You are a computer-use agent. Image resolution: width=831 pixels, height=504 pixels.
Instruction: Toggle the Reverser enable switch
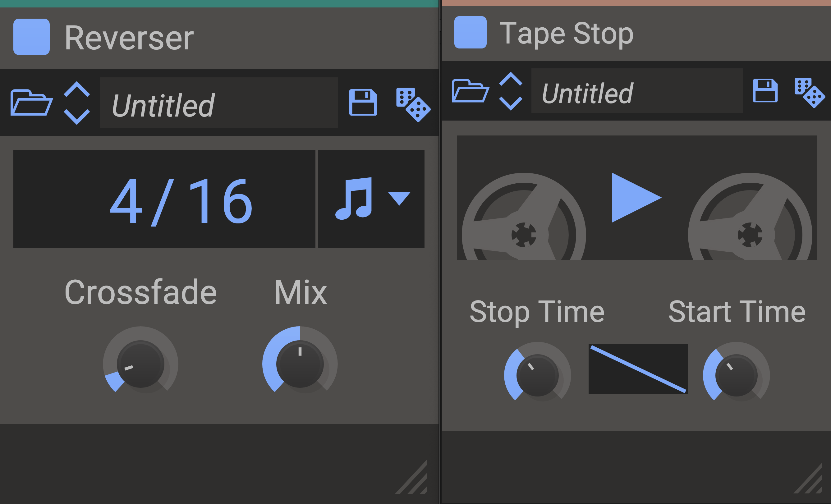(x=31, y=37)
